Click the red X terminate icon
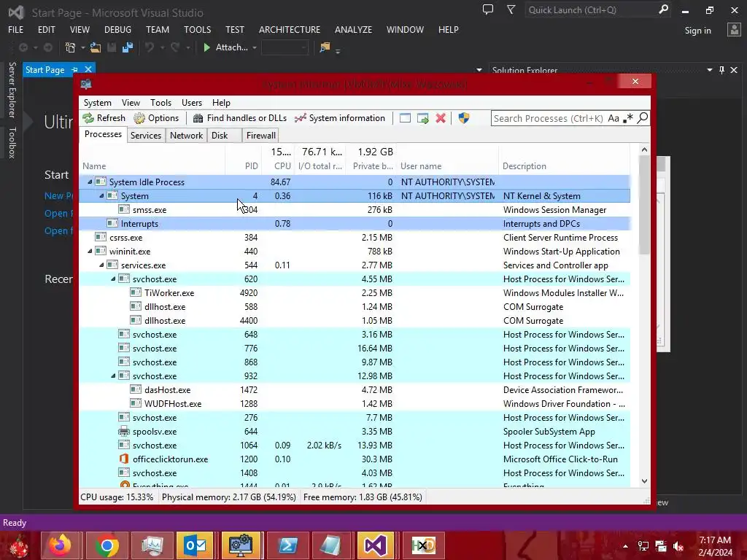Image resolution: width=747 pixels, height=560 pixels. coord(441,118)
